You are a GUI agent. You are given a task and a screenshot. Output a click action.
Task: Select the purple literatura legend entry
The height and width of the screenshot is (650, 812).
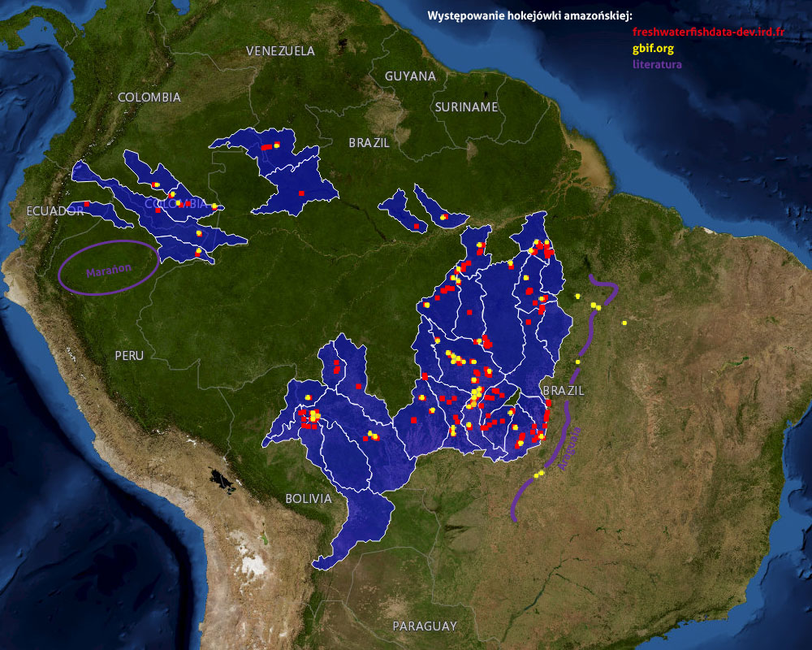pyautogui.click(x=657, y=64)
